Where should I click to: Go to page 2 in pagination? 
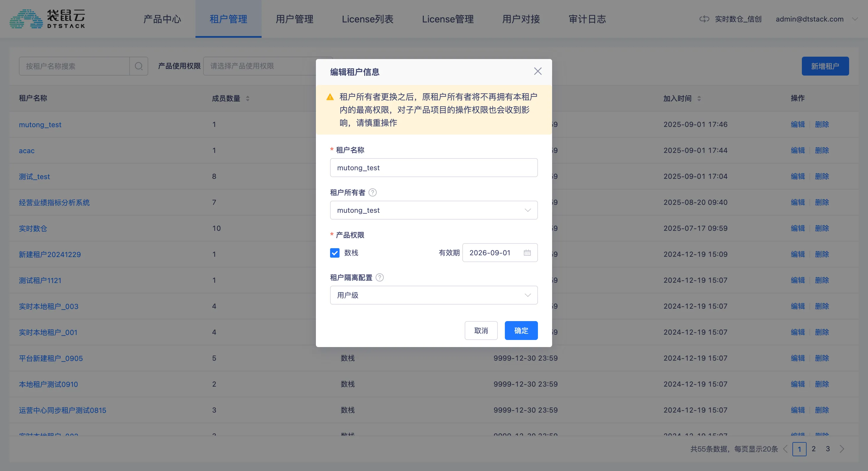point(813,449)
